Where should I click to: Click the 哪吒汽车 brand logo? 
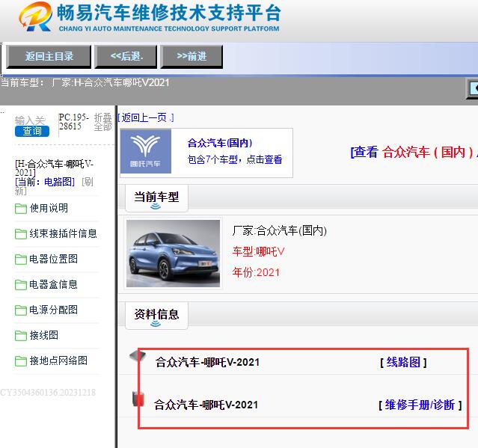tap(146, 152)
